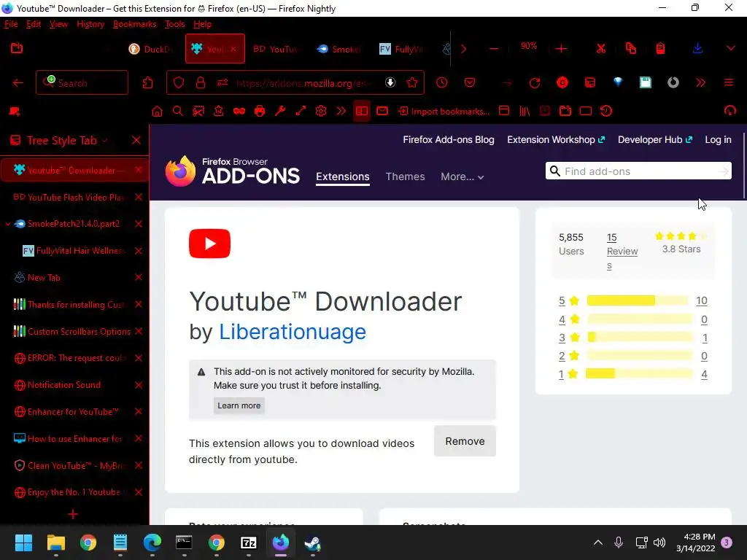Open Steam from the taskbar
This screenshot has height=560, width=747.
coord(312,542)
